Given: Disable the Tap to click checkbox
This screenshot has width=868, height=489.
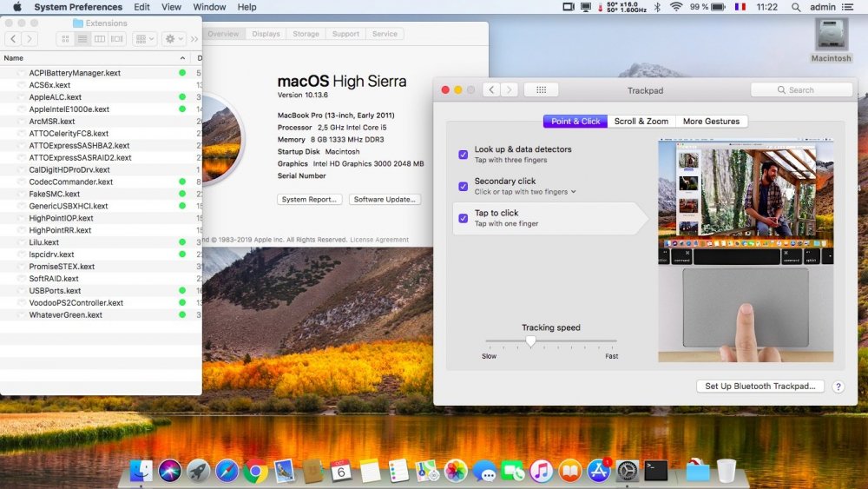Looking at the screenshot, I should (x=463, y=218).
